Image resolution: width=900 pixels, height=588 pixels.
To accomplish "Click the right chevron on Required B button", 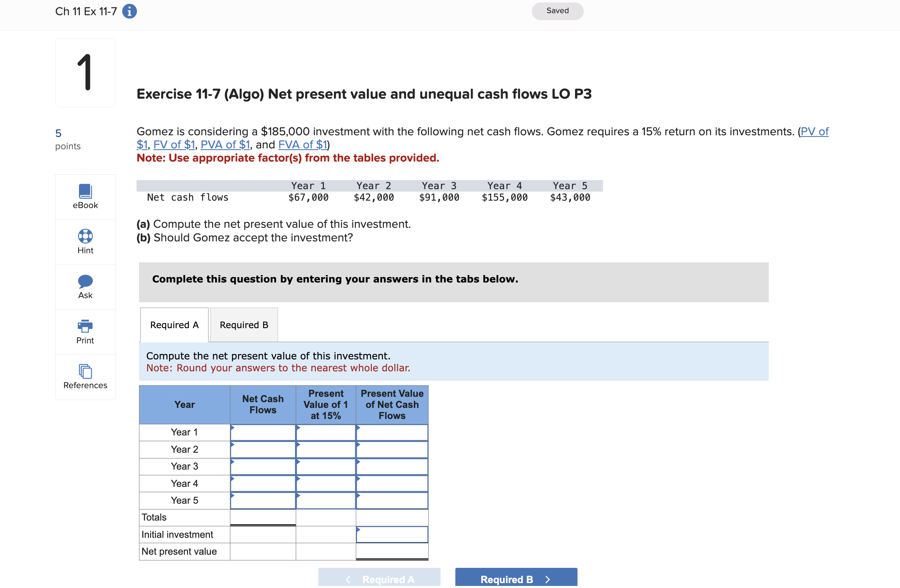I will pyautogui.click(x=547, y=579).
